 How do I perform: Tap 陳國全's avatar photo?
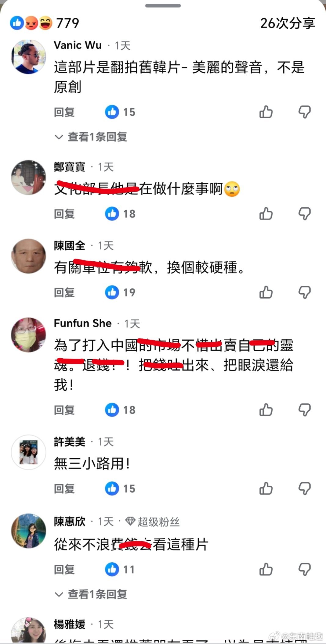28,256
